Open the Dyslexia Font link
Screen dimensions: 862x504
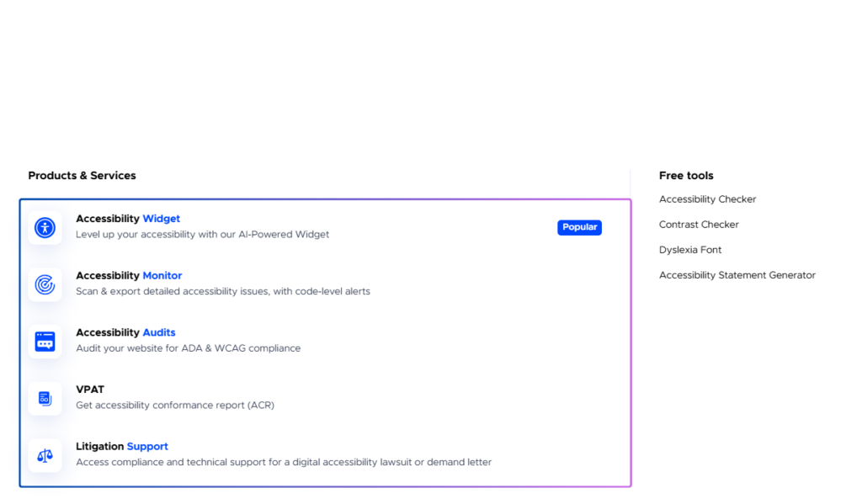point(690,250)
